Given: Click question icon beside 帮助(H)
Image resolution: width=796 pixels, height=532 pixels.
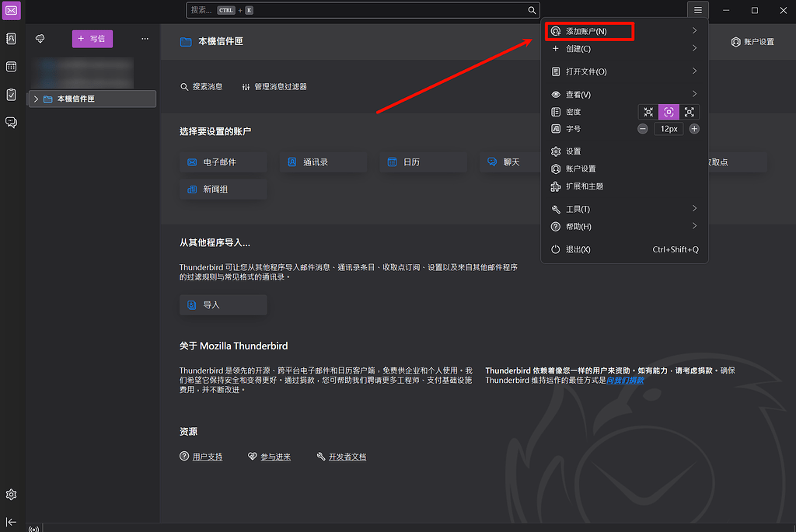Looking at the screenshot, I should pyautogui.click(x=556, y=226).
